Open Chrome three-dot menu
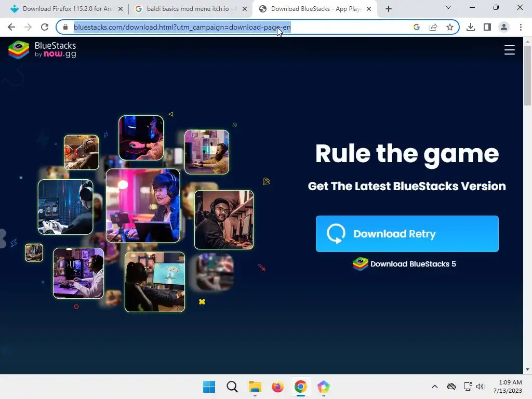 point(521,27)
